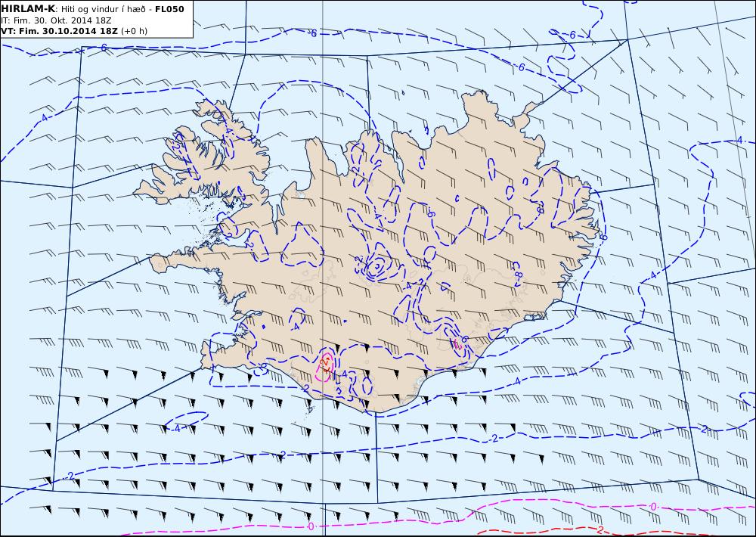This screenshot has height=537, width=756.
Task: Select the "IT: Fim. 30. Okt. 2014 18Z" line
Action: coord(56,20)
